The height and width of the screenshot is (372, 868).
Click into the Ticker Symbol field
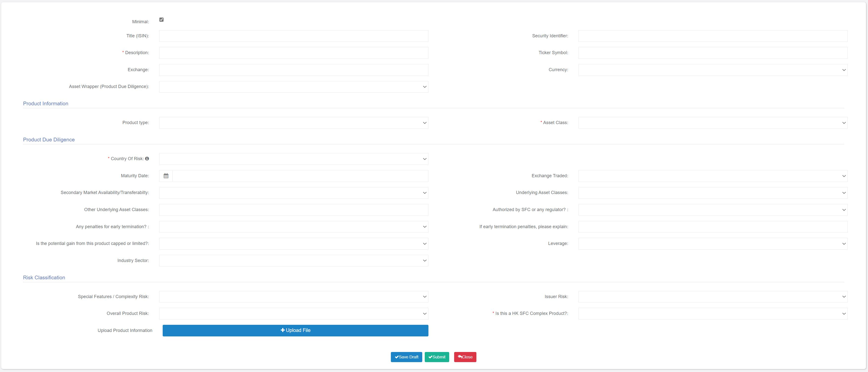(713, 53)
